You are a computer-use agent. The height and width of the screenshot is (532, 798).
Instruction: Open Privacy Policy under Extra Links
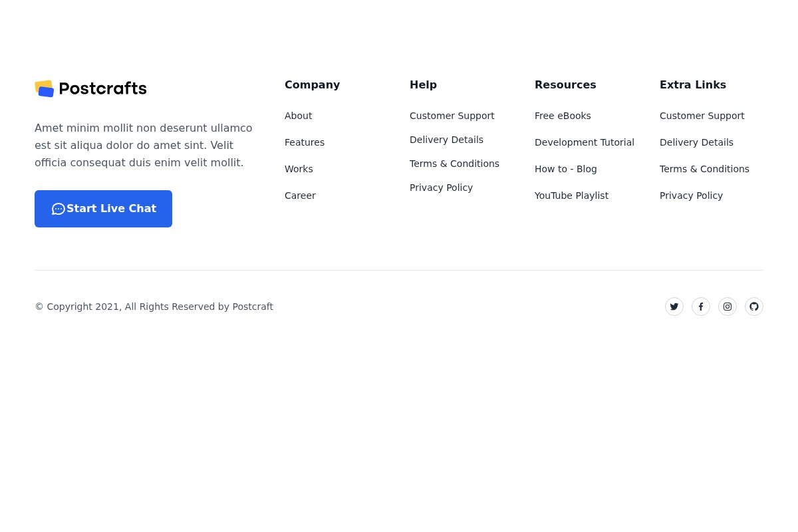pos(691,196)
